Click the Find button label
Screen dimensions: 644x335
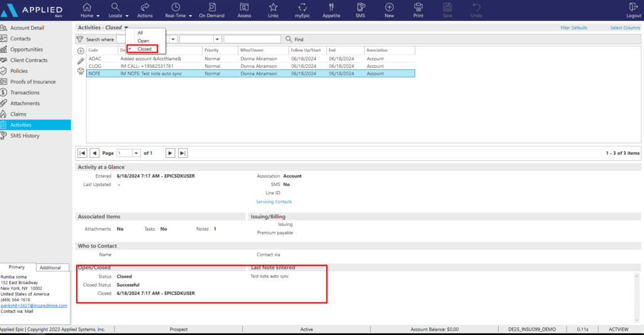[x=299, y=40]
